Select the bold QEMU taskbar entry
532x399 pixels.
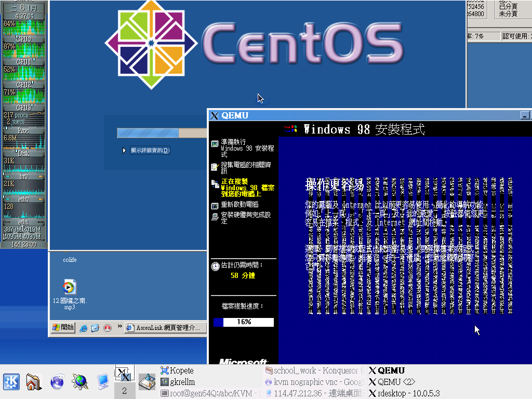pos(387,370)
